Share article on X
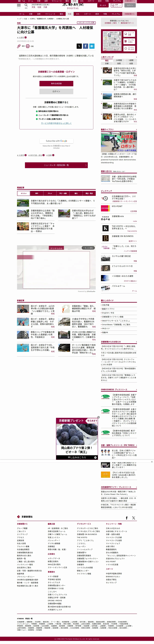The height and width of the screenshot is (644, 154). 79,46
